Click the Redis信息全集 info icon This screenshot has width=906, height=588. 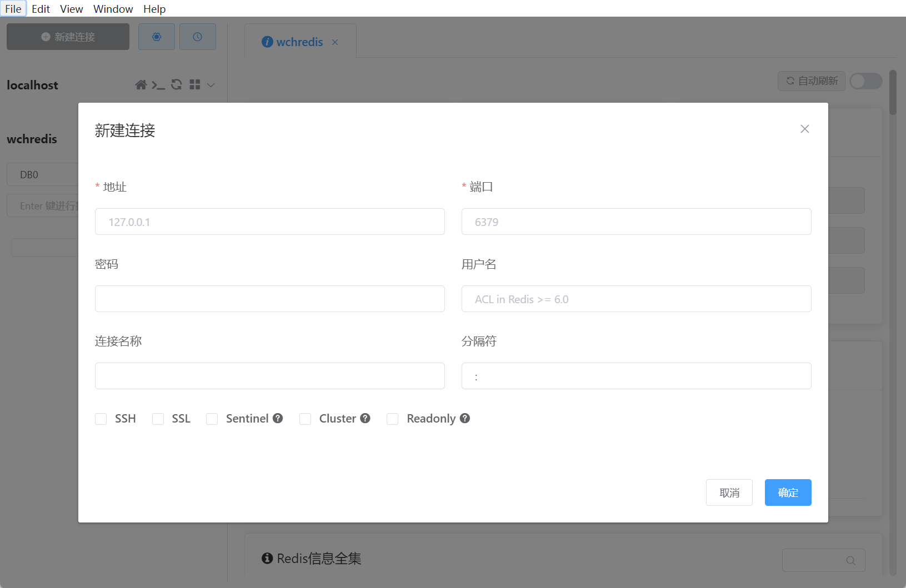click(x=267, y=558)
